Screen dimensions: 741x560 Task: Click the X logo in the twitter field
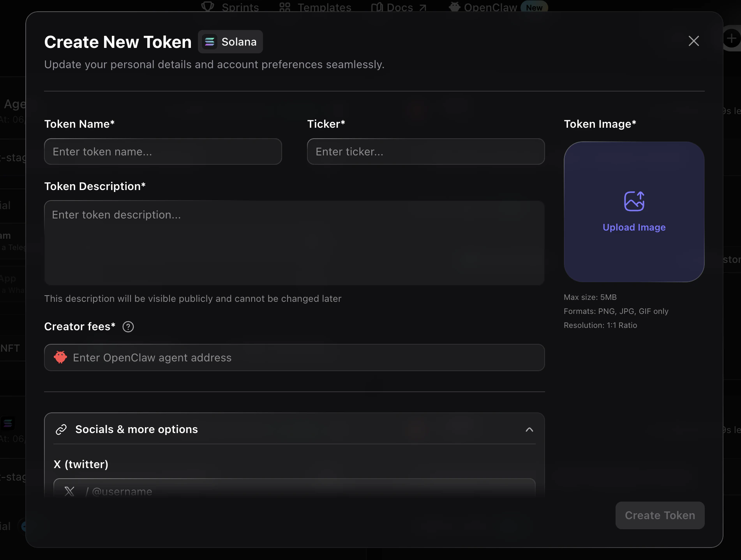69,491
